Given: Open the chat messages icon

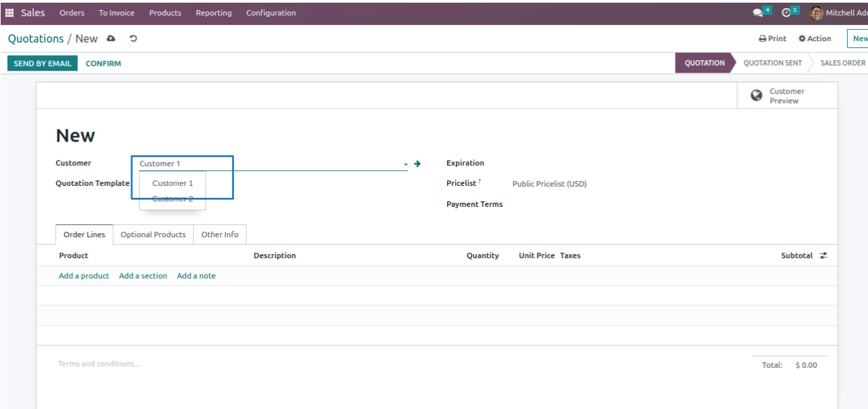Looking at the screenshot, I should point(758,13).
